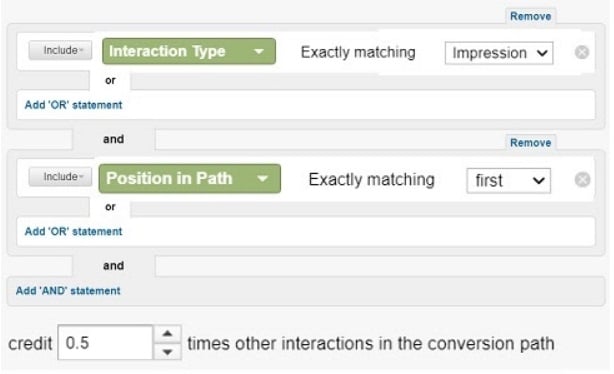Remove the first rule group
The width and height of the screenshot is (614, 374).
pyautogui.click(x=530, y=16)
